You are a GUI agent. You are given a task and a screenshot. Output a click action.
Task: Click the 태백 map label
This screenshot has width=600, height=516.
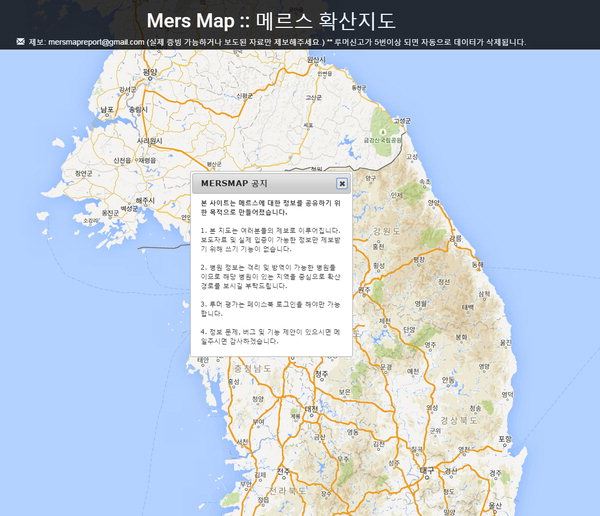tap(468, 307)
